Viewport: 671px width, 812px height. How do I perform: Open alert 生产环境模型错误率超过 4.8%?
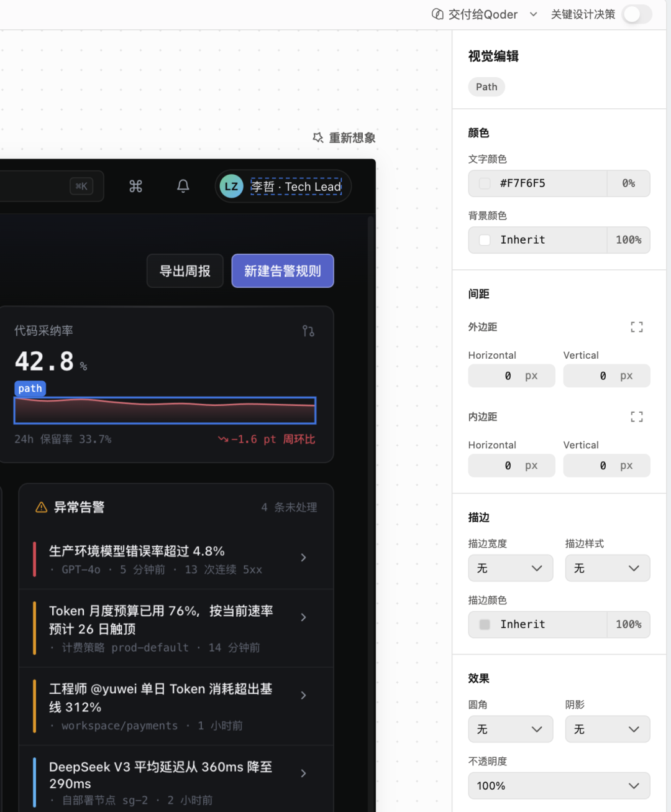176,559
